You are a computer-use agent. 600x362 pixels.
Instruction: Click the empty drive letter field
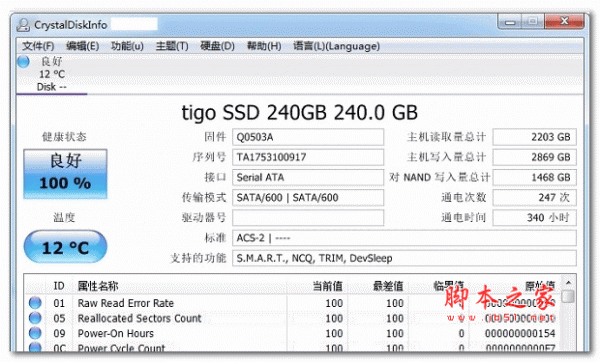pyautogui.click(x=308, y=218)
